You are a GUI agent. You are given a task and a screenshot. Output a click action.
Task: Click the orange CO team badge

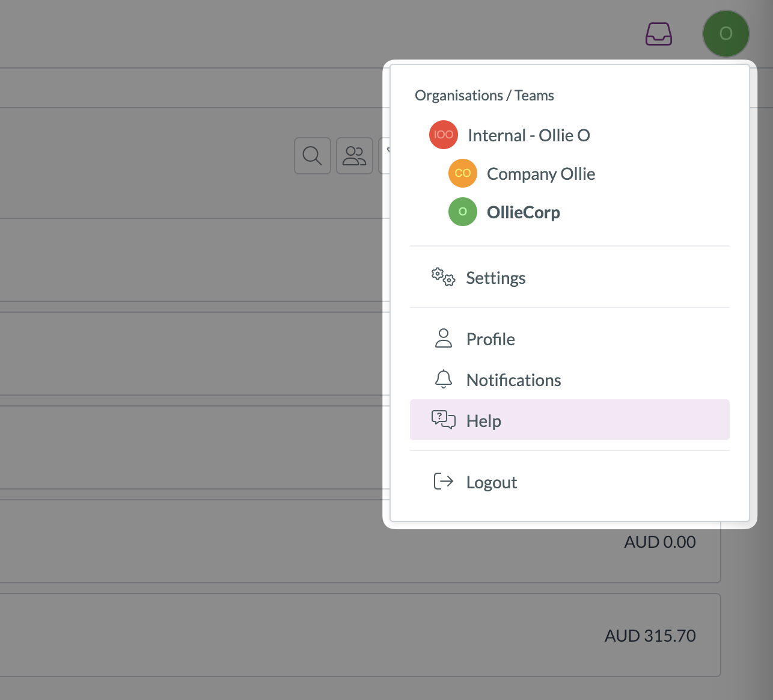click(463, 173)
